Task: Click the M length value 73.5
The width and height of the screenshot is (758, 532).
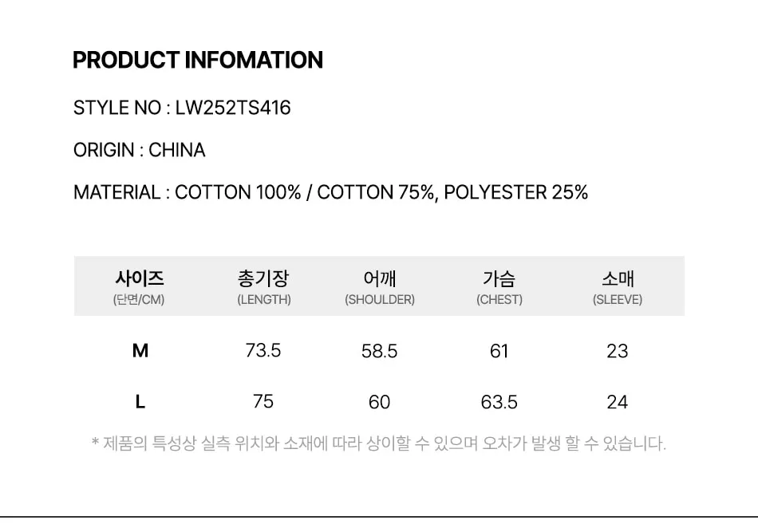Action: pos(263,350)
